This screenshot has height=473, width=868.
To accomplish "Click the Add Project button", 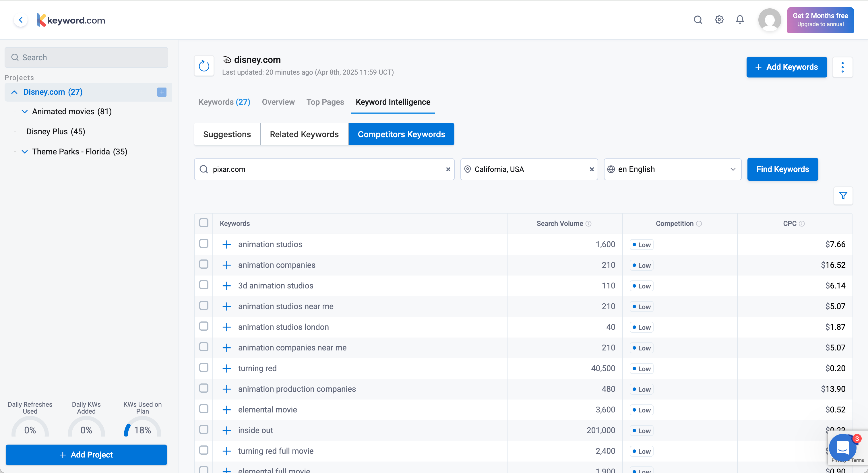I will point(86,455).
